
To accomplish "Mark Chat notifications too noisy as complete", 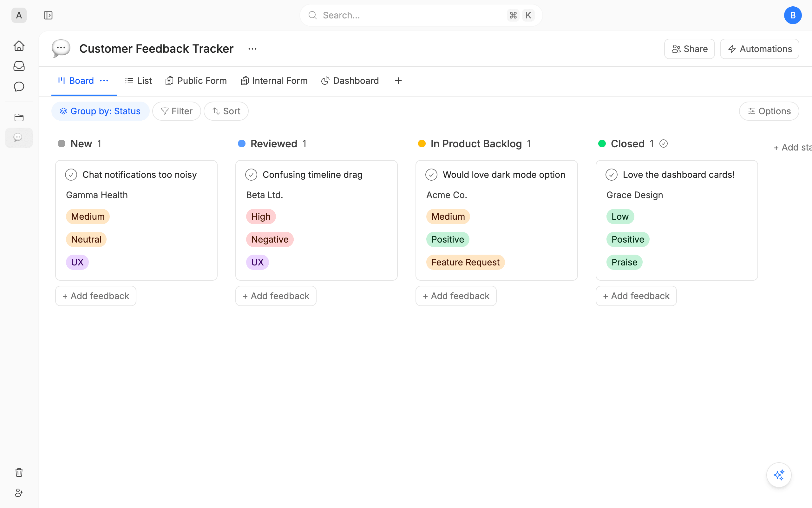I will pyautogui.click(x=71, y=175).
